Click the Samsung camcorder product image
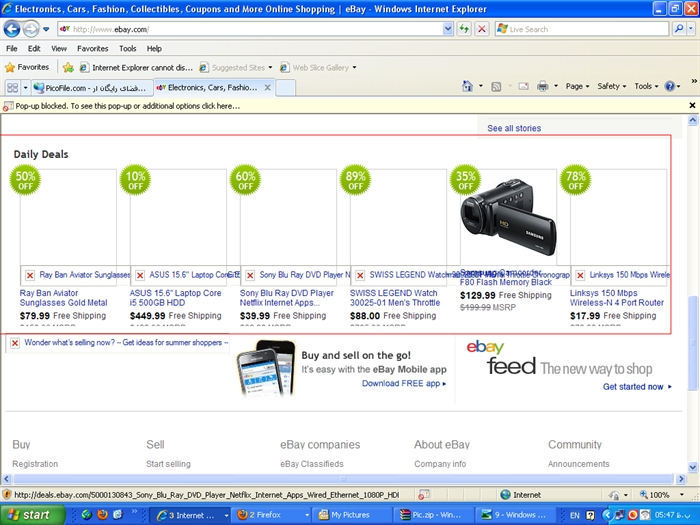Screen dimensions: 700x525 [509, 218]
